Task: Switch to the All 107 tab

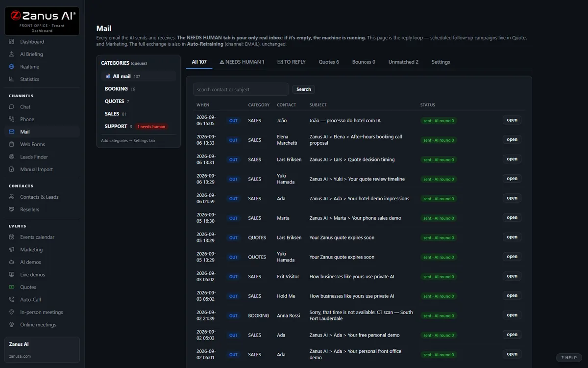Action: pyautogui.click(x=199, y=62)
